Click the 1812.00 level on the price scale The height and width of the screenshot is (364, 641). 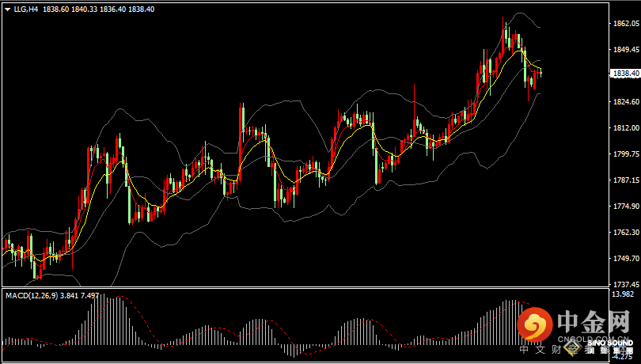click(625, 128)
